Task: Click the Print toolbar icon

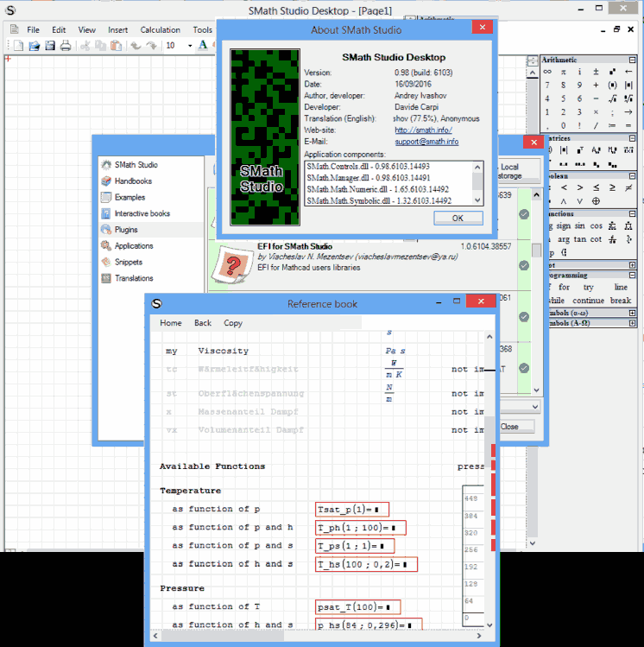Action: [65, 45]
